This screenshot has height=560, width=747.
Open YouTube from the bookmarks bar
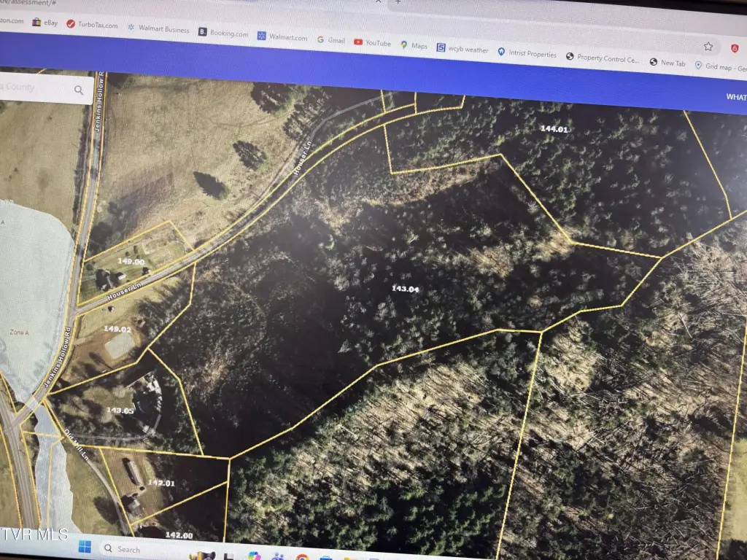click(x=372, y=43)
